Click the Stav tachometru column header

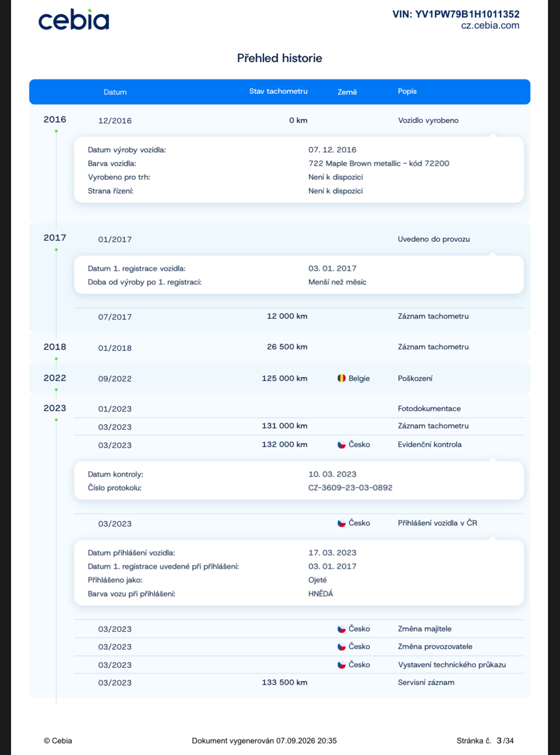coord(278,91)
